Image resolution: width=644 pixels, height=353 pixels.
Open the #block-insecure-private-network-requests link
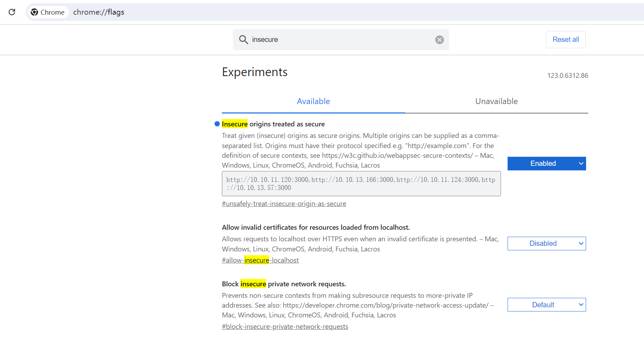[285, 326]
